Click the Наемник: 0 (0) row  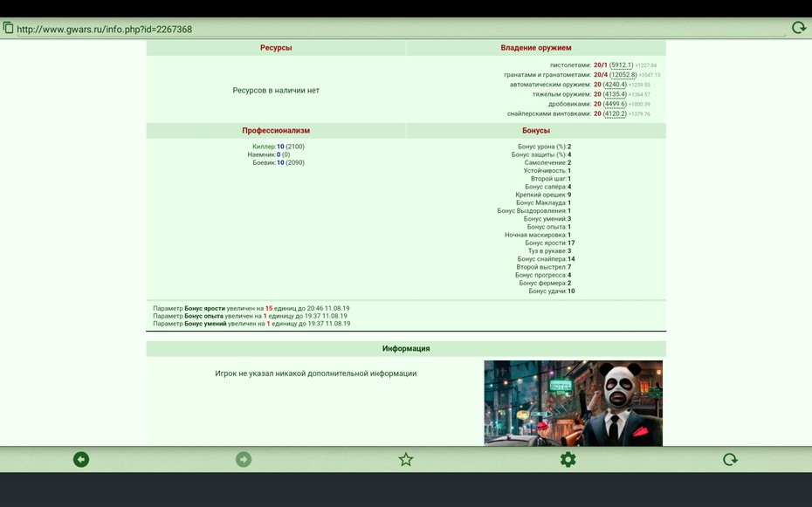pyautogui.click(x=269, y=154)
